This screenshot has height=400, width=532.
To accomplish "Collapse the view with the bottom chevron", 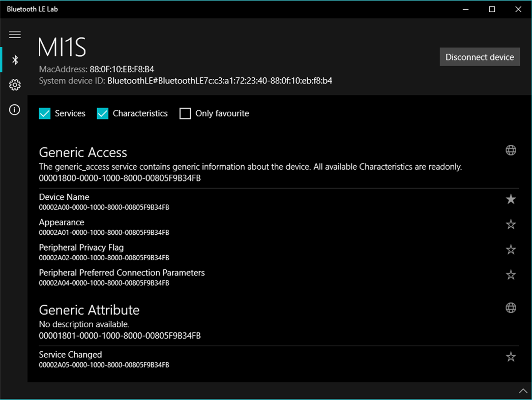I will click(x=523, y=391).
